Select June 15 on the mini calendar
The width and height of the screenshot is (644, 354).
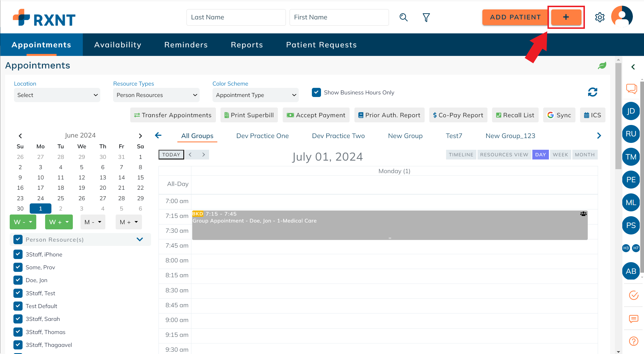point(140,177)
